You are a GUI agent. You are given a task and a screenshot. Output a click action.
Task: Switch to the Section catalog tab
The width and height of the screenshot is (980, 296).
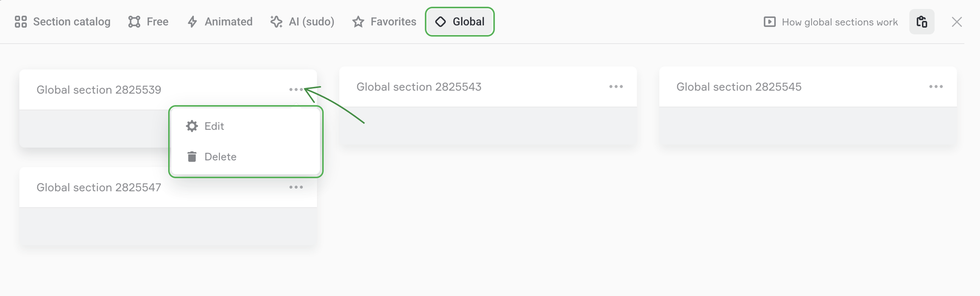coord(71,22)
